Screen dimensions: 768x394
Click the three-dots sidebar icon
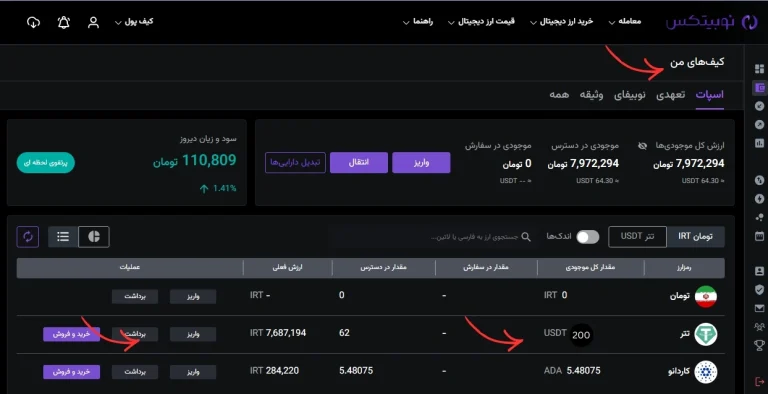(x=759, y=217)
